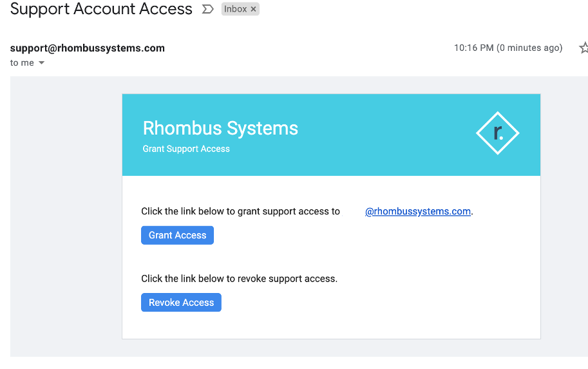Click the "Grant Support Access" subtitle
Image resolution: width=588 pixels, height=369 pixels.
(186, 149)
